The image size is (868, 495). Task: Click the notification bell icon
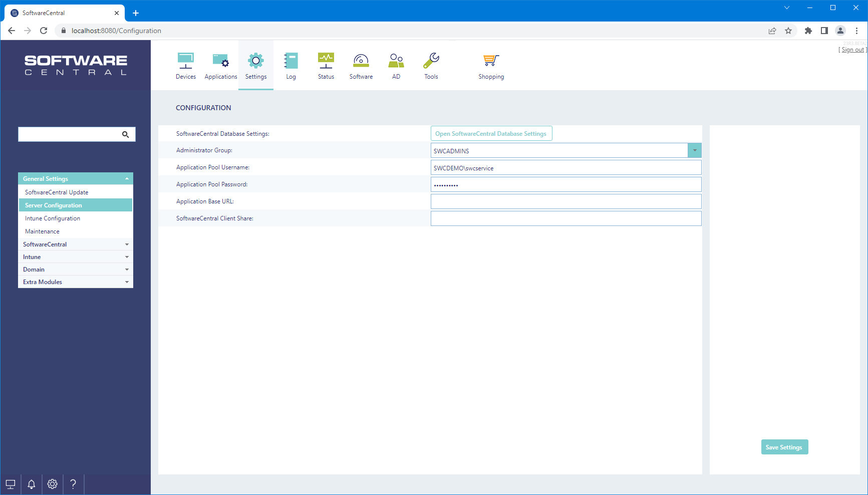tap(32, 484)
